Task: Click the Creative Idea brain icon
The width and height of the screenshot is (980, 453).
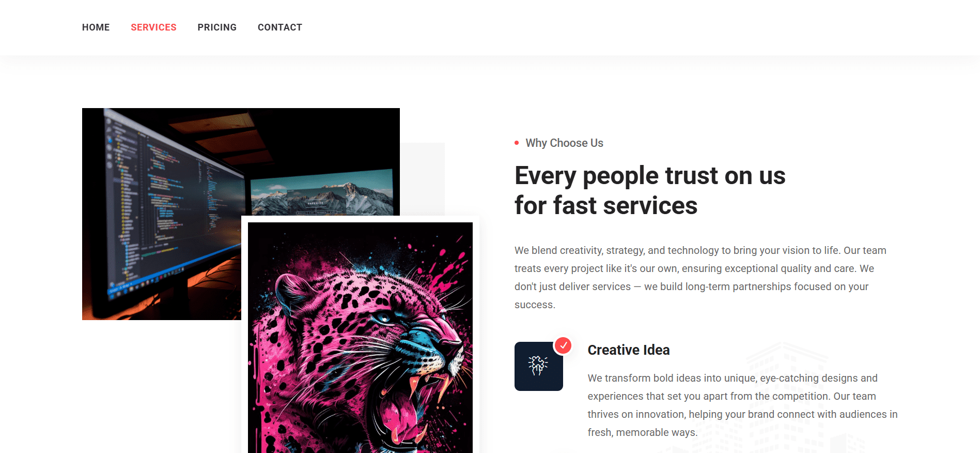Action: pos(538,366)
